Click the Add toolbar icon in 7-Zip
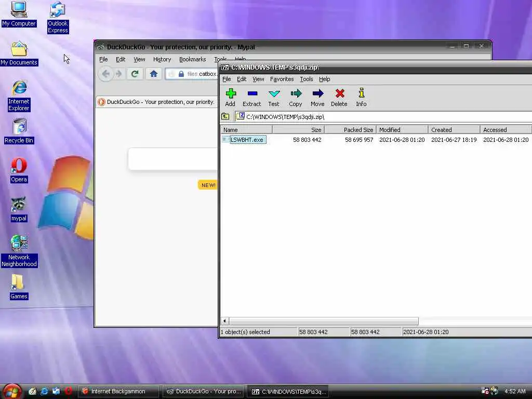This screenshot has width=532, height=399. pos(231,97)
